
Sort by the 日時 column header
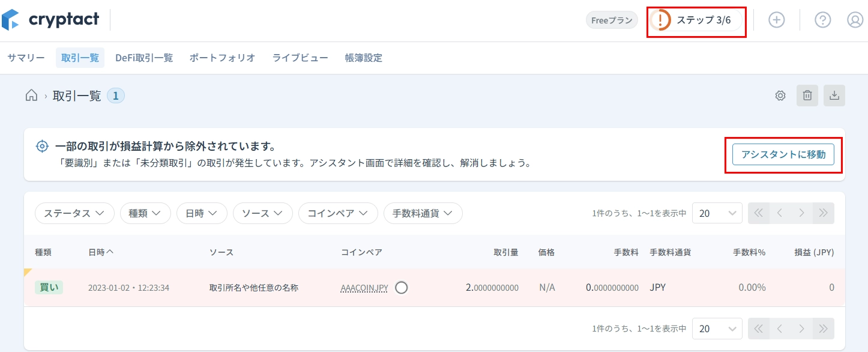click(101, 252)
